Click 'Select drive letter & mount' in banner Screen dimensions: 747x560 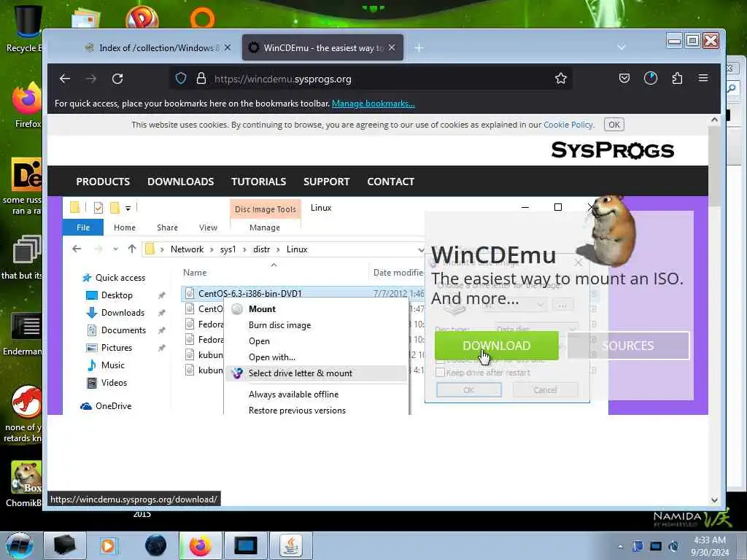click(x=300, y=373)
